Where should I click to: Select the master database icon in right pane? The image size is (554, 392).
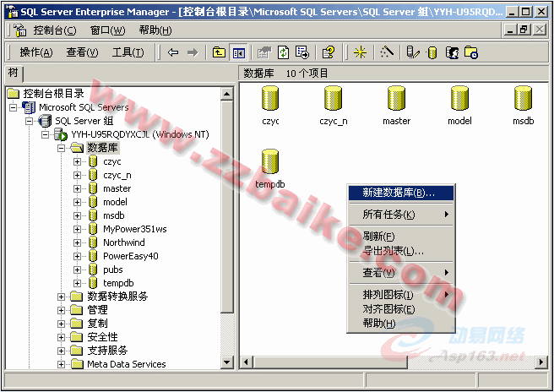point(396,98)
